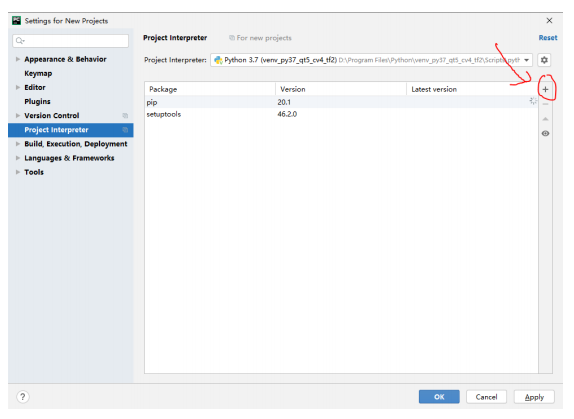The width and height of the screenshot is (574, 419).
Task: Click the Cancel button
Action: (486, 397)
